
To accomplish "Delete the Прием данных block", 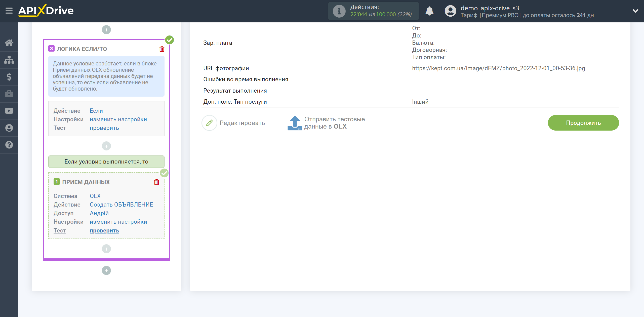I will coord(156,182).
